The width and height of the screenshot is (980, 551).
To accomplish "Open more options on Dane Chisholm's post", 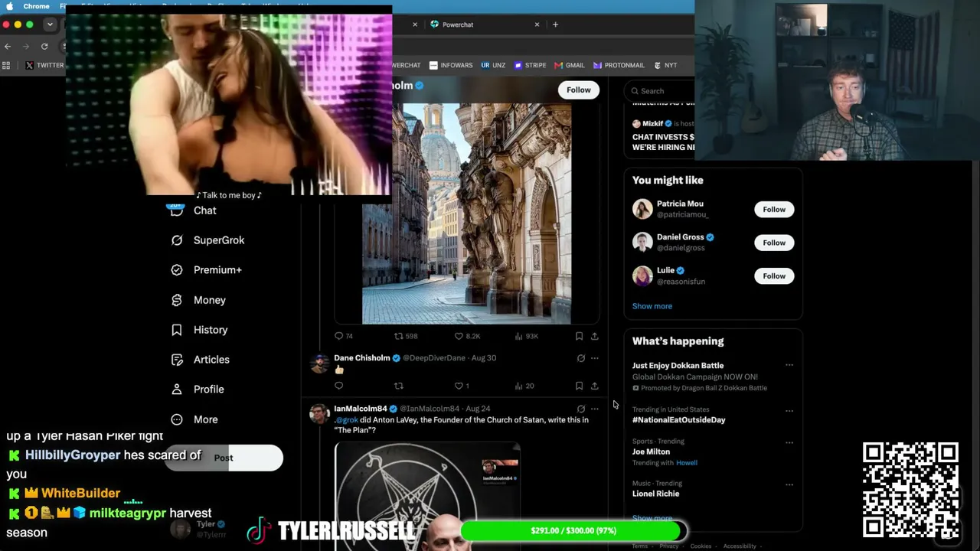I will (x=594, y=358).
